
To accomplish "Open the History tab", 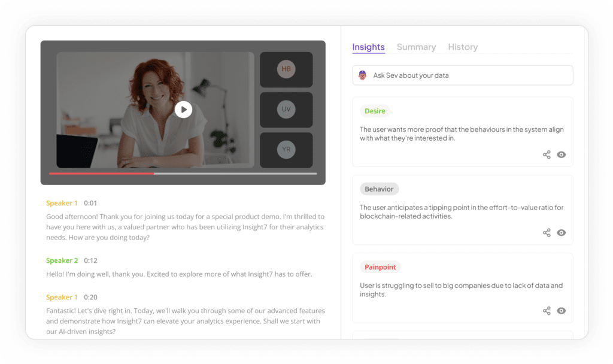I will [463, 47].
